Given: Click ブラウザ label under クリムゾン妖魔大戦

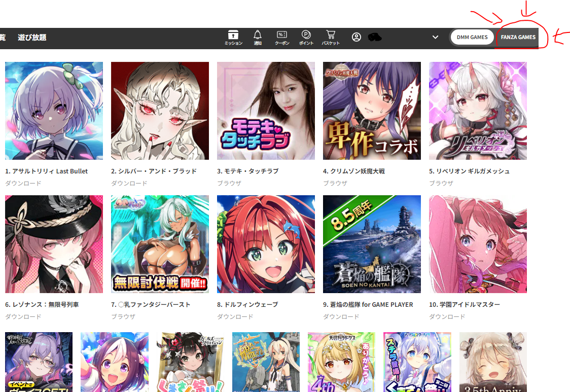Looking at the screenshot, I should (335, 183).
